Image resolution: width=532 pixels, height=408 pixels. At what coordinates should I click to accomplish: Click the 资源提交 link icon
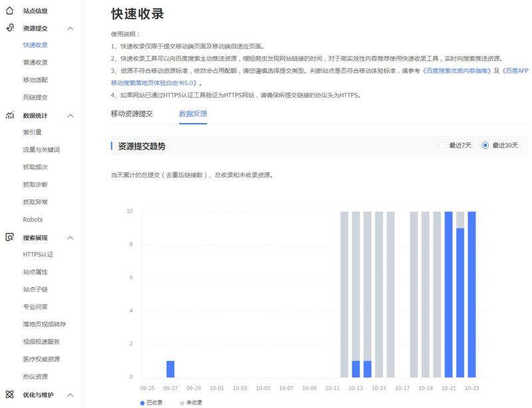[9, 28]
